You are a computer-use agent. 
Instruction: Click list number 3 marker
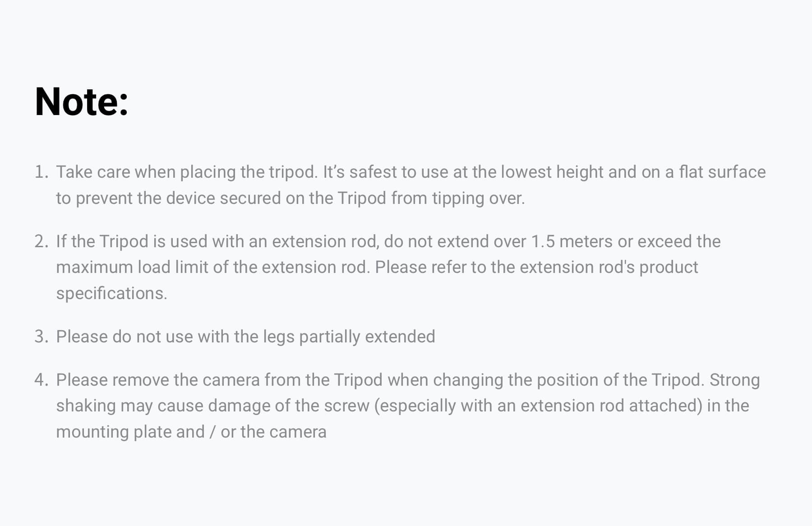coord(41,337)
